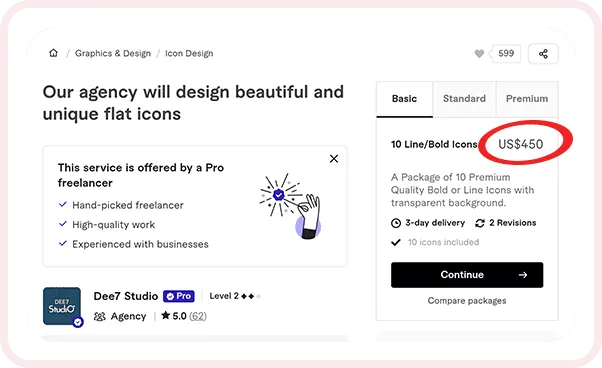Open Icon Design breadcrumb link
The height and width of the screenshot is (368, 602).
[x=189, y=53]
